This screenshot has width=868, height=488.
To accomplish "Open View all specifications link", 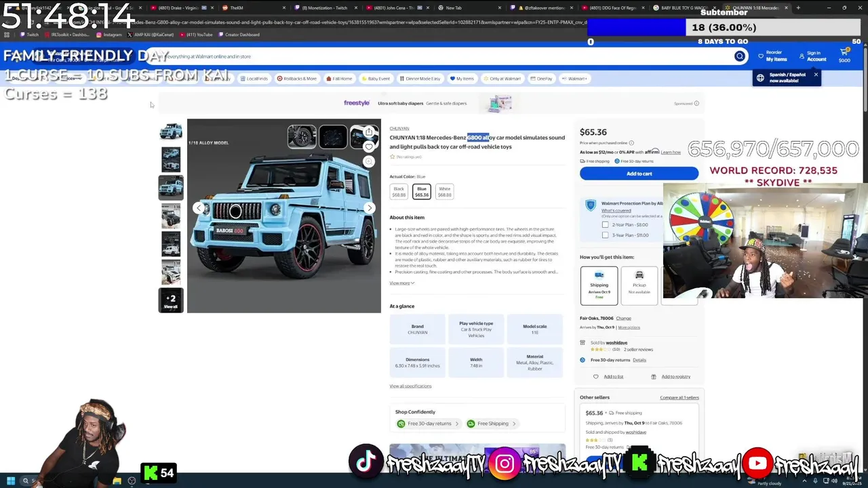I will (410, 386).
